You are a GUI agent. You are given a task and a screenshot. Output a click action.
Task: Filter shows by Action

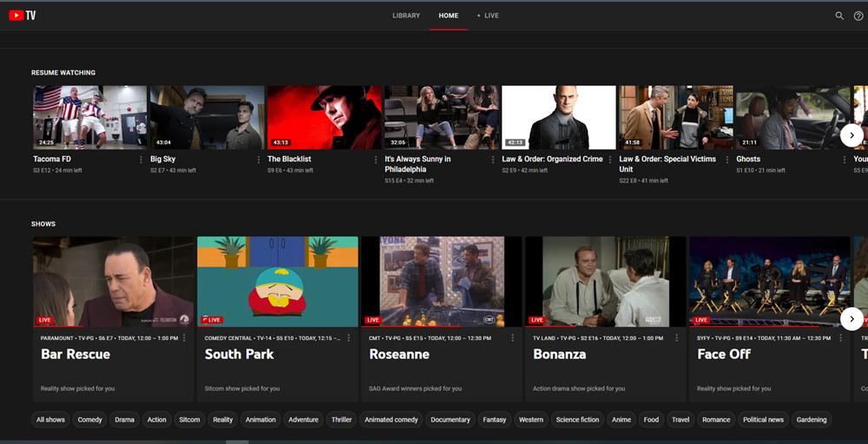(156, 420)
